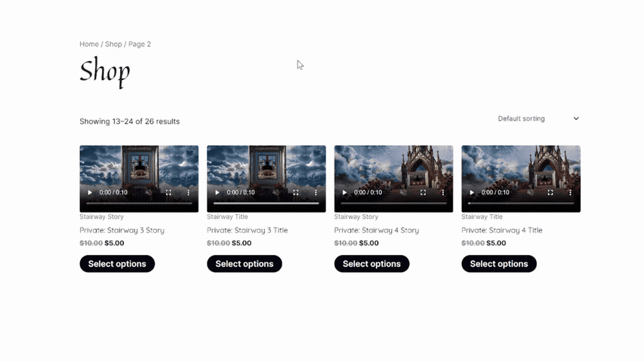The image size is (644, 362).
Task: Click the Stairway 4 Story video thumbnail
Action: [393, 166]
